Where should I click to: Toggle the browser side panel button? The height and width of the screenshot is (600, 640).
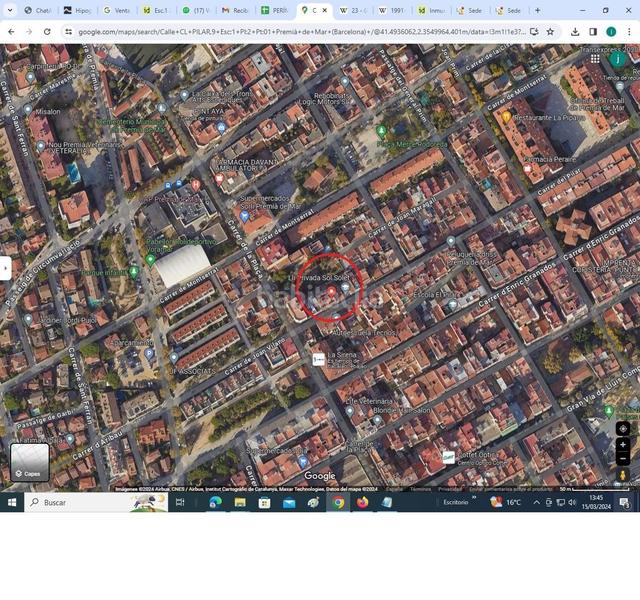click(x=593, y=32)
